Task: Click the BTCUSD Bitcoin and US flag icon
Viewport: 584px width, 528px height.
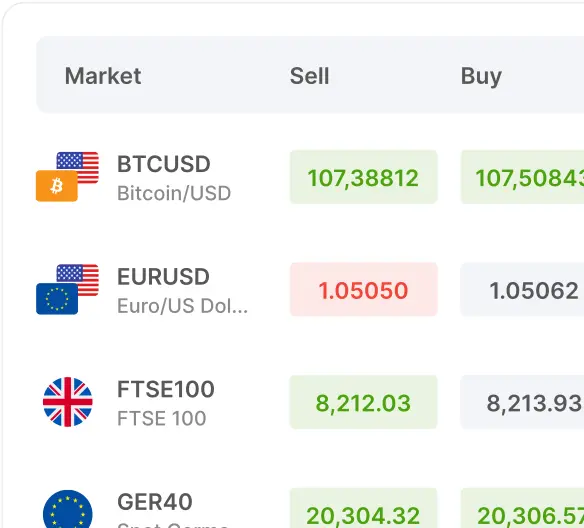Action: 67,176
